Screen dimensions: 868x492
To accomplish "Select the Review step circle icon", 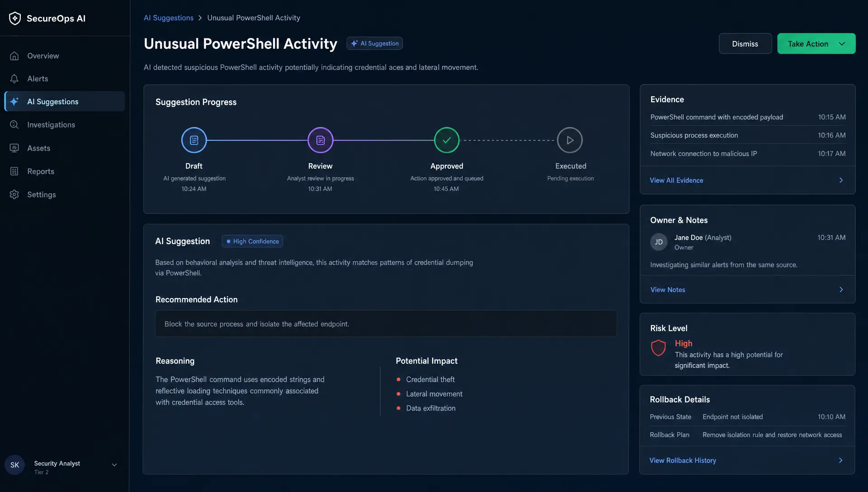I will 321,140.
